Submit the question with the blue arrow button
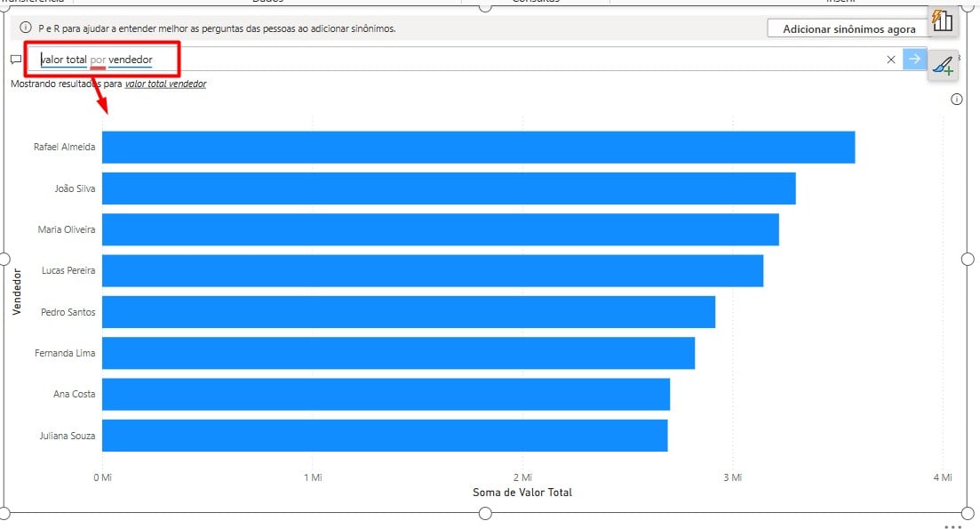The image size is (980, 529). [914, 59]
